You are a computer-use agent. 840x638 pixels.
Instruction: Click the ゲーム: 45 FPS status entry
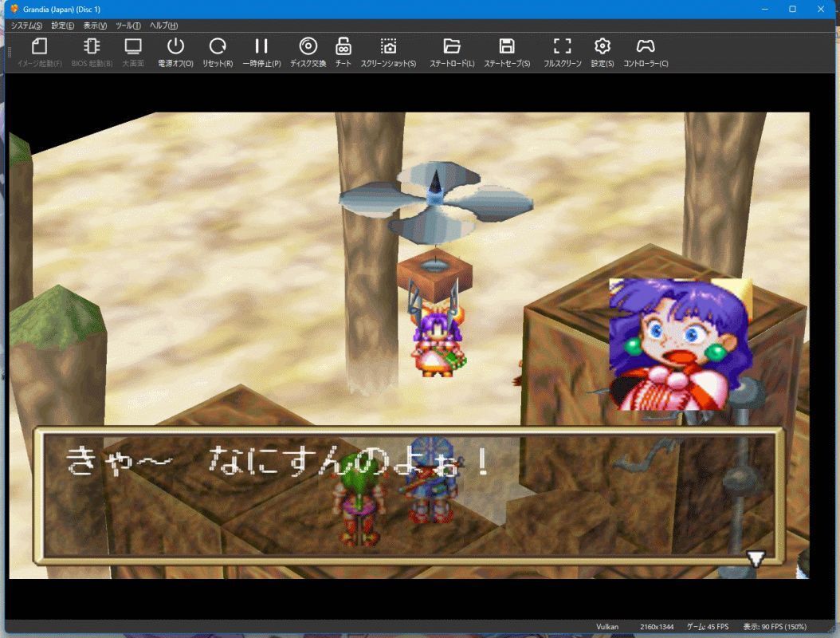pyautogui.click(x=708, y=627)
